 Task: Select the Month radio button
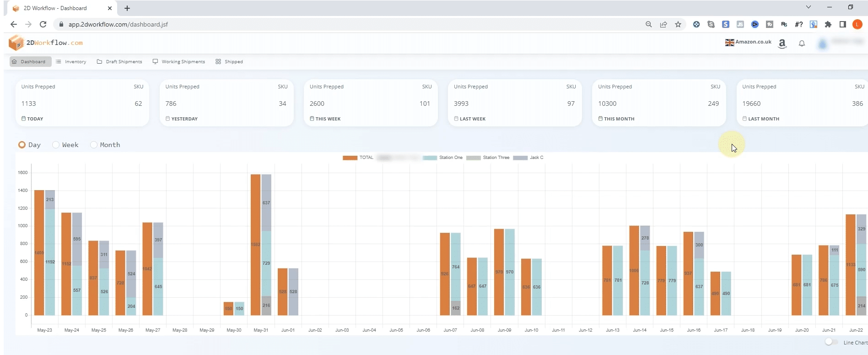coord(94,145)
